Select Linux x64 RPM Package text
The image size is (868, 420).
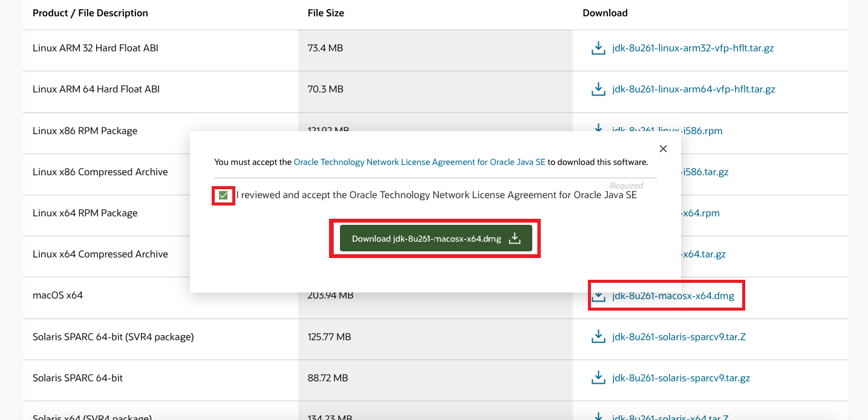85,213
